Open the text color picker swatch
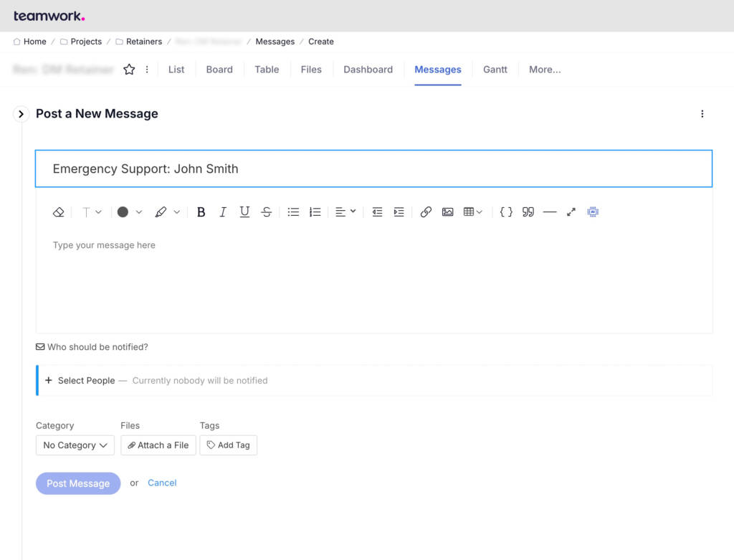 point(123,212)
